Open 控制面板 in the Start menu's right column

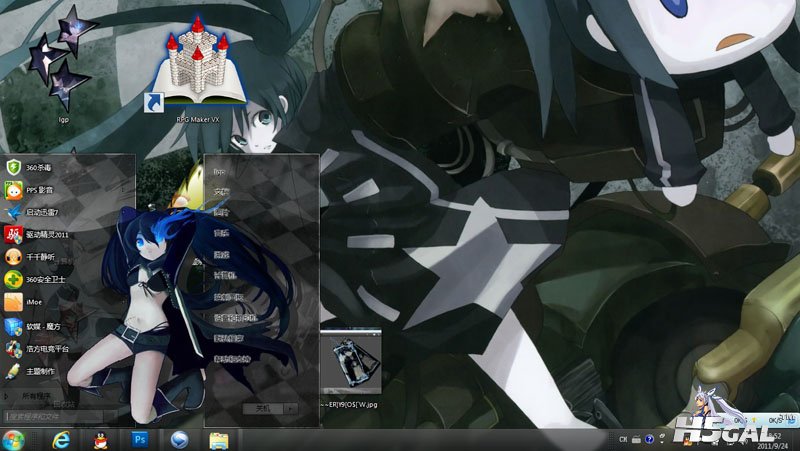(x=228, y=297)
